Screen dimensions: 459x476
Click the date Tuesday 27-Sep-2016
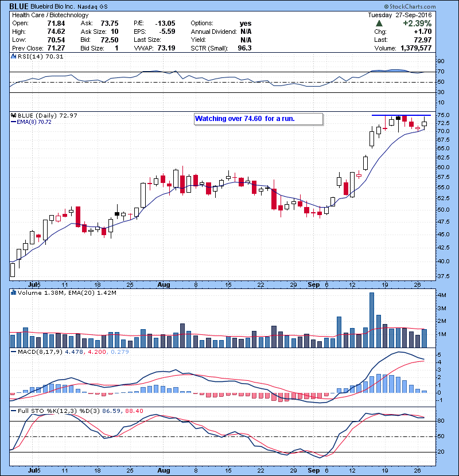tap(400, 15)
